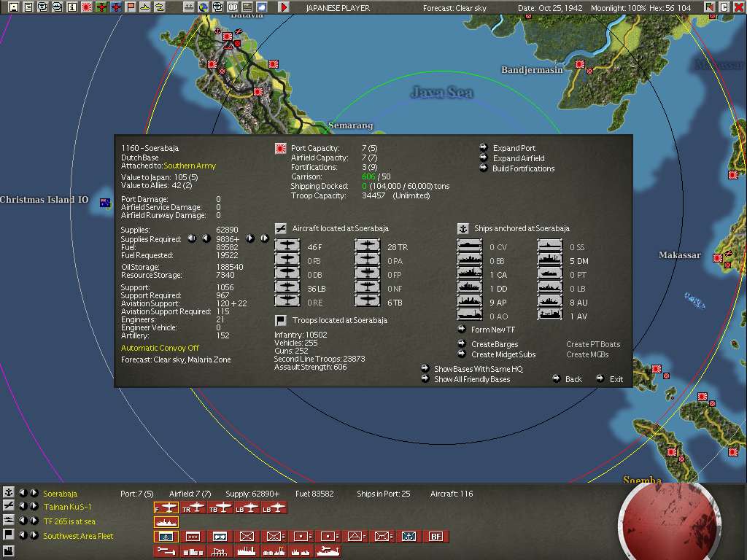Click the orange flag toolbar icon
747x560 pixels.
pyautogui.click(x=131, y=7)
